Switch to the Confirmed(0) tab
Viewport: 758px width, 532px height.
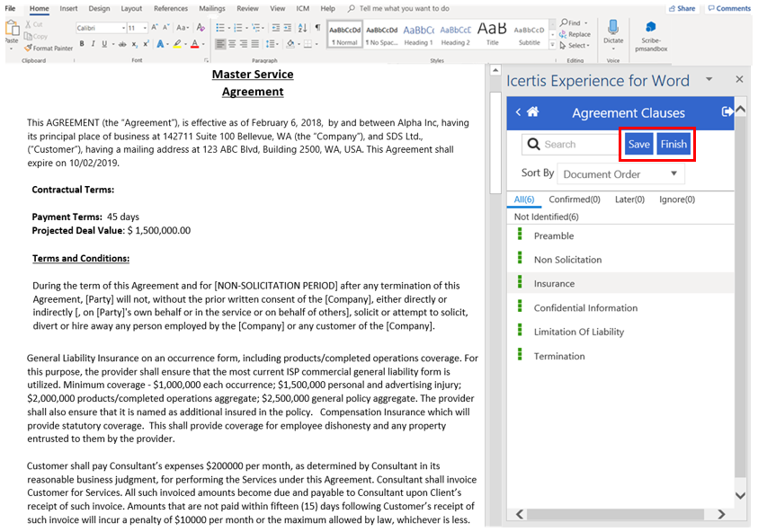pos(575,199)
